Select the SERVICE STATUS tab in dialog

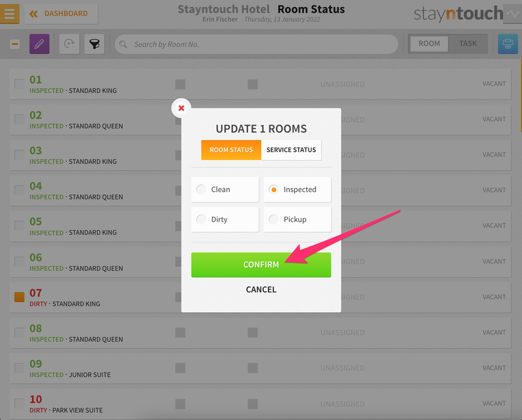point(291,150)
